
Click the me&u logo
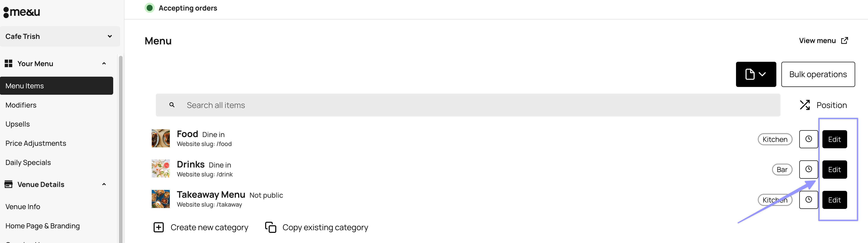[x=22, y=12]
